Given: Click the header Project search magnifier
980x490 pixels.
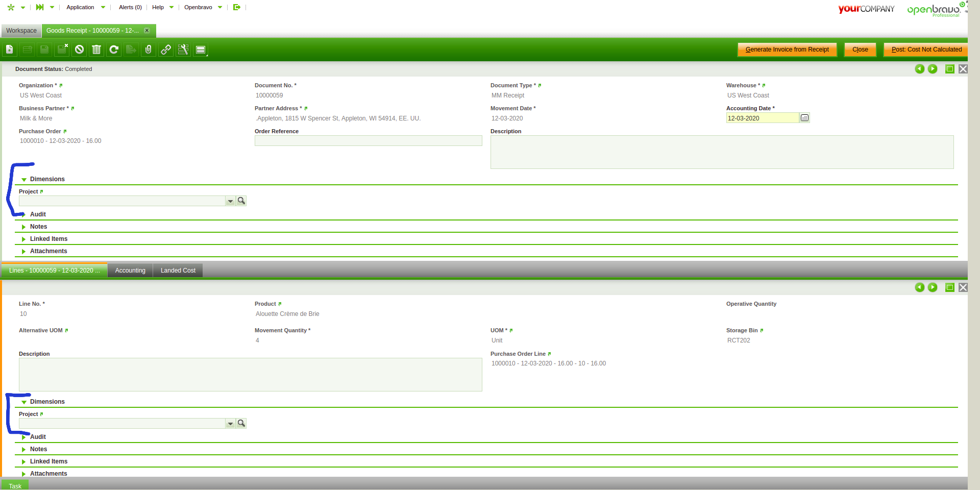Looking at the screenshot, I should click(x=241, y=201).
